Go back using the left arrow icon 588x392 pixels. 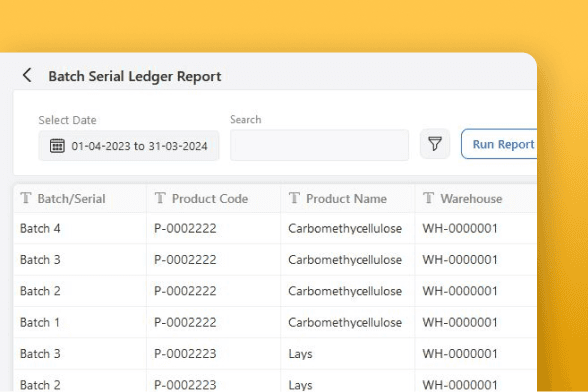27,75
